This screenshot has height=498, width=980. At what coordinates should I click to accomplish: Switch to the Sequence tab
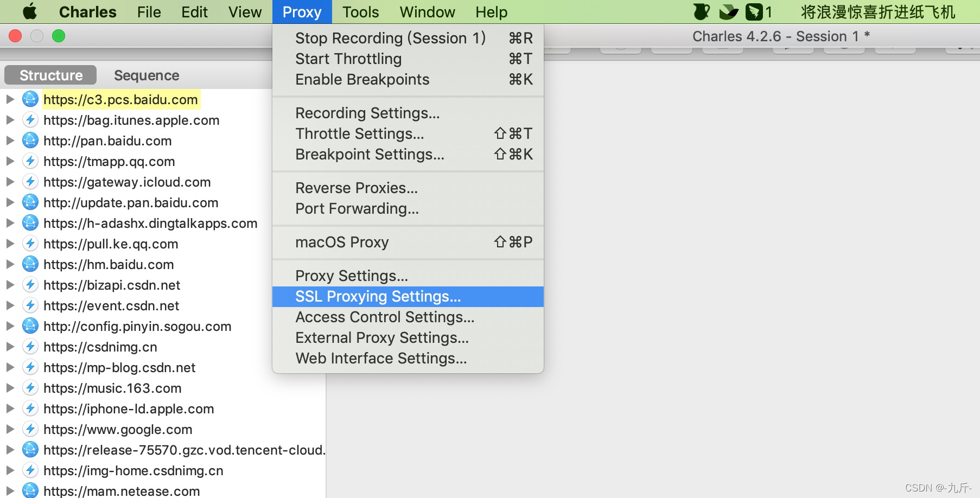pyautogui.click(x=147, y=75)
